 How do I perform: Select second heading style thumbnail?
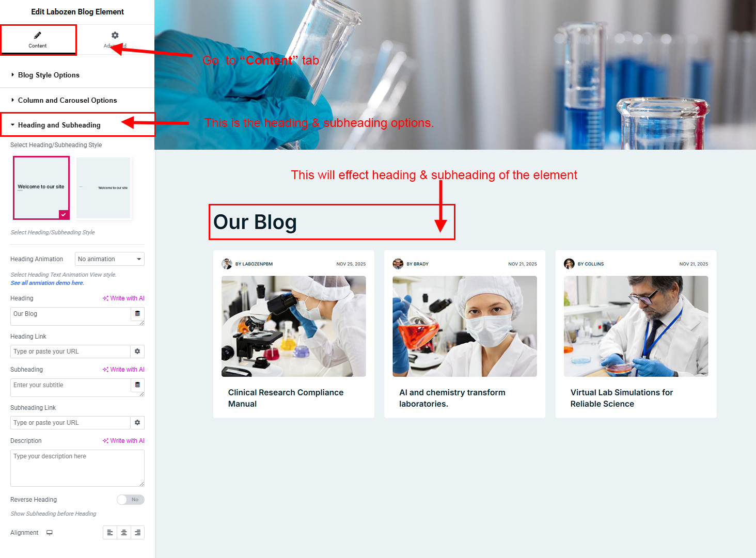pos(103,188)
